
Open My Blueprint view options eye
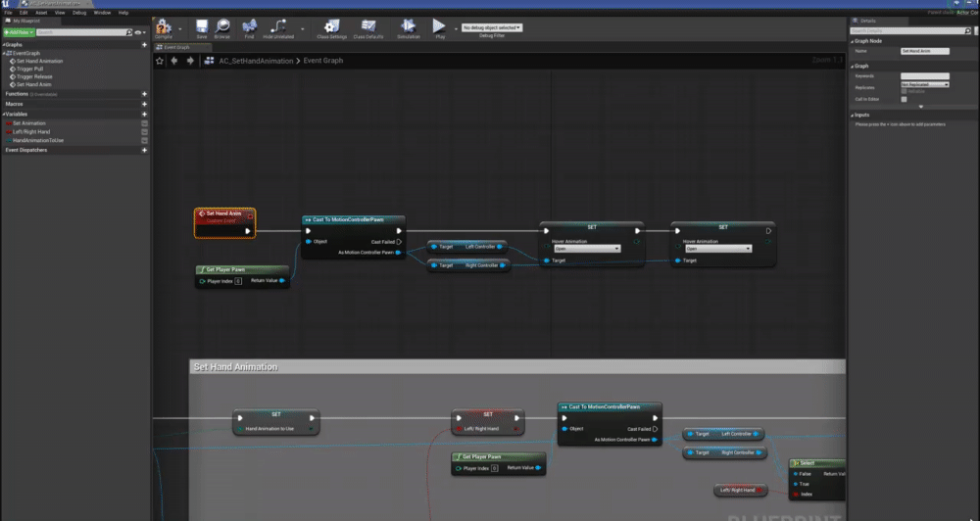(x=139, y=32)
